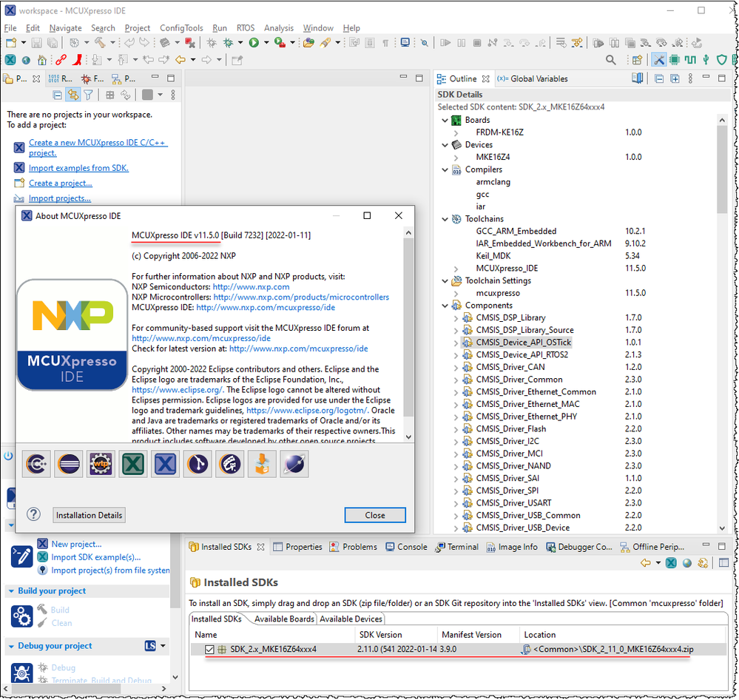Collapse the Components tree node
Image resolution: width=739 pixels, height=700 pixels.
point(445,305)
